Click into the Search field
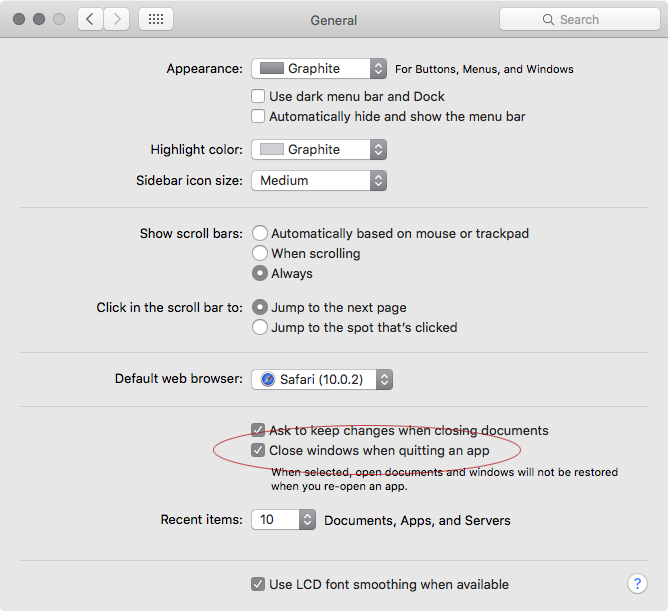This screenshot has width=668, height=611. (x=580, y=19)
